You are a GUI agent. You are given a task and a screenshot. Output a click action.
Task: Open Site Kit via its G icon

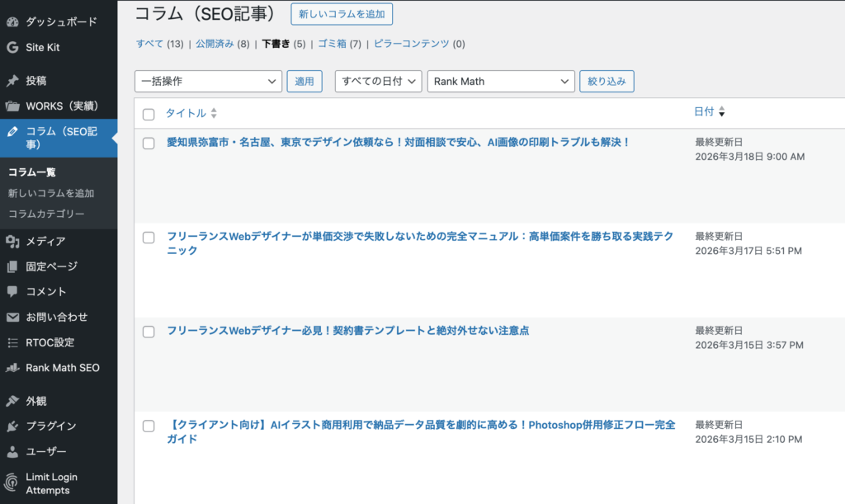[12, 47]
